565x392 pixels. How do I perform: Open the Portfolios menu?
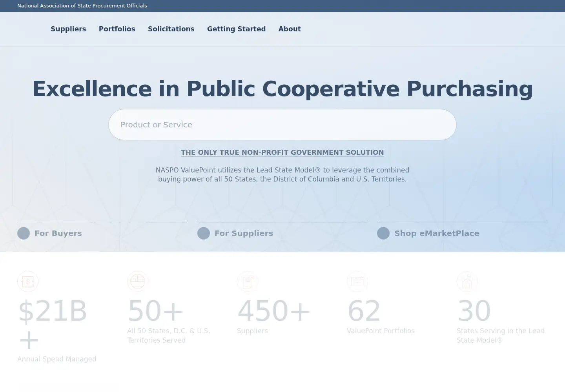[117, 29]
